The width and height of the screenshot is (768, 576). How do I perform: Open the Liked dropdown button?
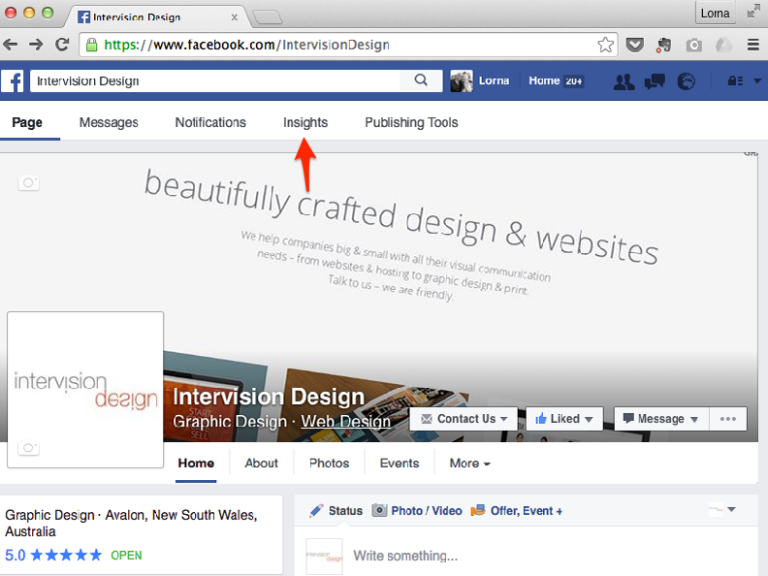point(564,419)
